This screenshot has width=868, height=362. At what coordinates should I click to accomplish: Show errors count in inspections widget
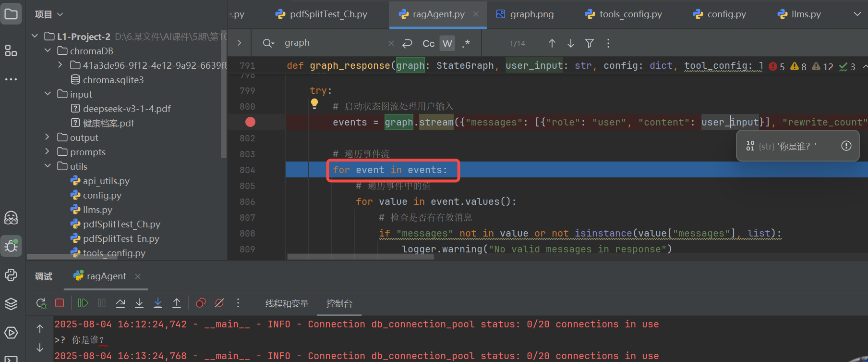(777, 67)
